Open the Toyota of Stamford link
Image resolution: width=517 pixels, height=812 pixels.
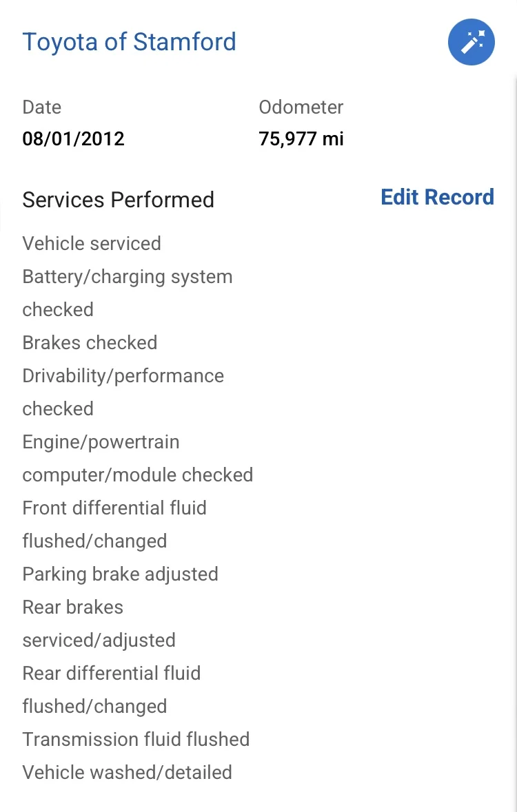pyautogui.click(x=129, y=42)
